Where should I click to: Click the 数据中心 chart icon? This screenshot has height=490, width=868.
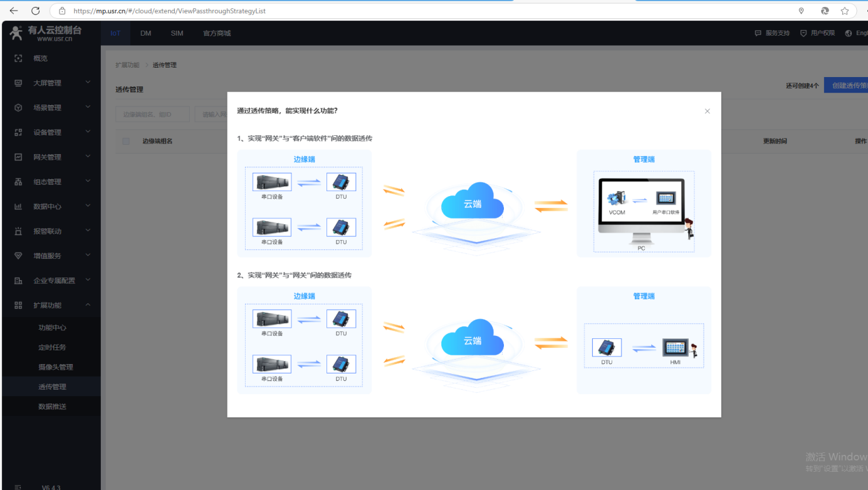click(18, 206)
